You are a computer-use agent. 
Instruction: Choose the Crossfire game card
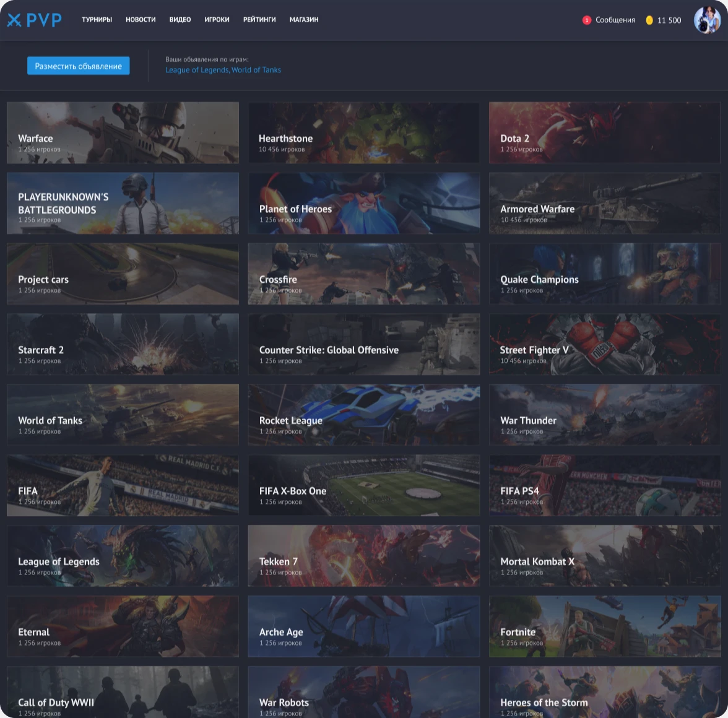pos(364,274)
